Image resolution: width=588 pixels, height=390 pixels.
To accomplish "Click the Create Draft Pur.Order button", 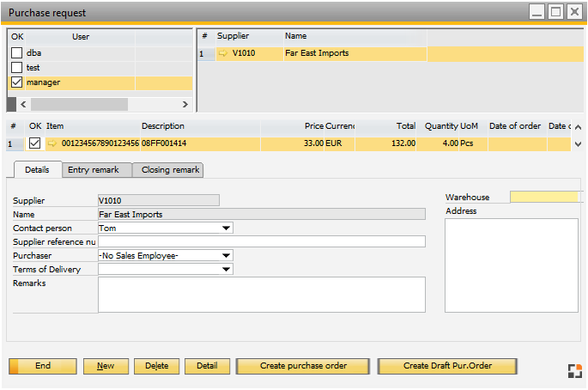I will coord(447,366).
